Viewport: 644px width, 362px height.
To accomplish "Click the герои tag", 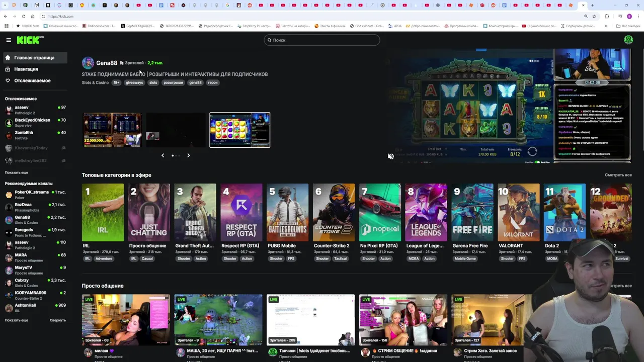I will pyautogui.click(x=213, y=82).
